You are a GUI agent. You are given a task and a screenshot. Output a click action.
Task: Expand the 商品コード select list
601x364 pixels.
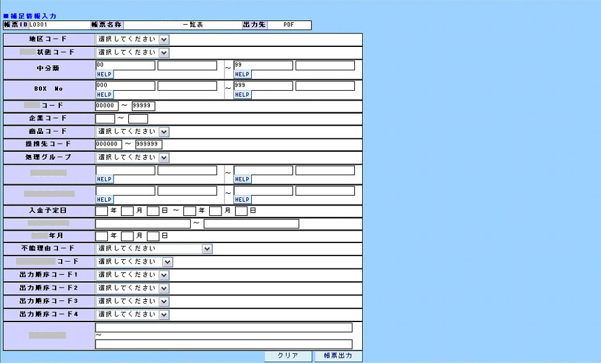[132, 131]
